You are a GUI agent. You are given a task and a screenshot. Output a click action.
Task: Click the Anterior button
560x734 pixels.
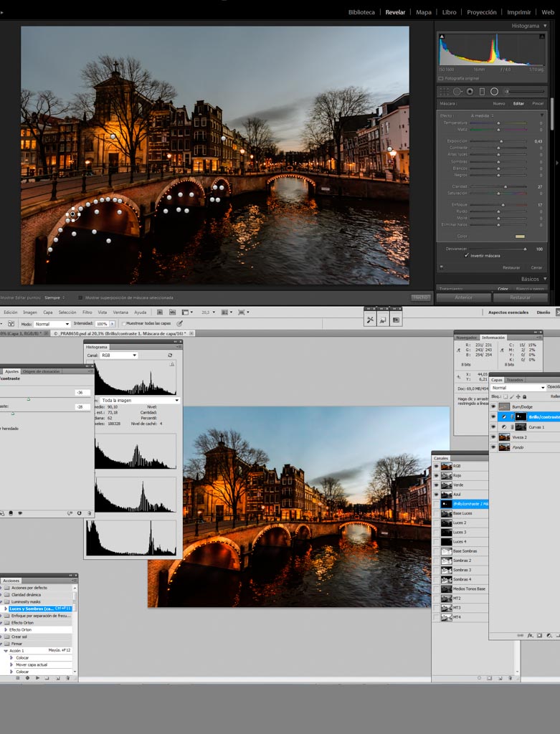click(x=463, y=297)
